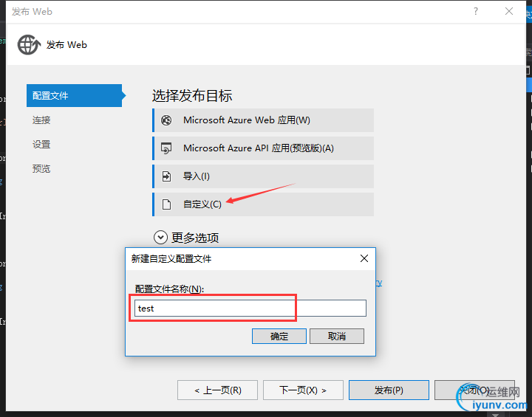Click the import arrow document icon
The image size is (532, 417).
pos(166,176)
